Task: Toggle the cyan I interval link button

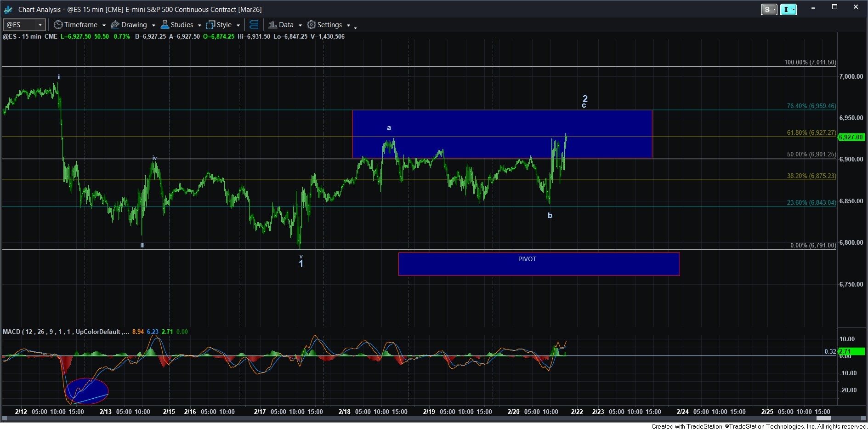Action: tap(788, 9)
